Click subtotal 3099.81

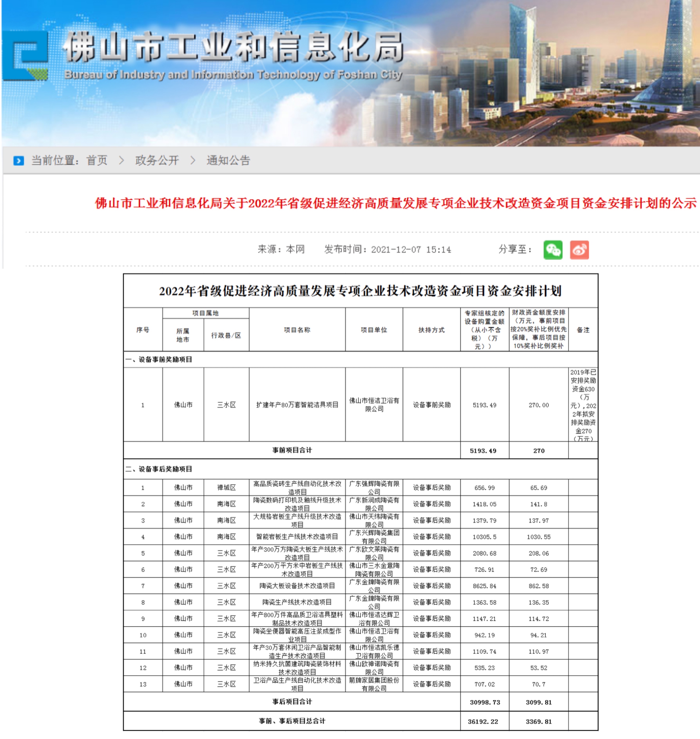(x=539, y=702)
